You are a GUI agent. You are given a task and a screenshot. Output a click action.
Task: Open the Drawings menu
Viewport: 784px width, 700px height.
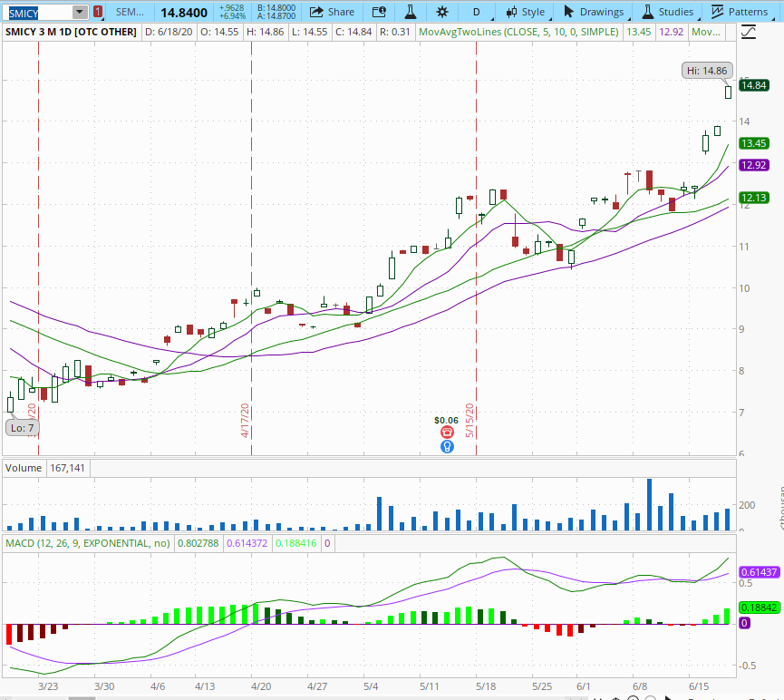click(x=594, y=12)
